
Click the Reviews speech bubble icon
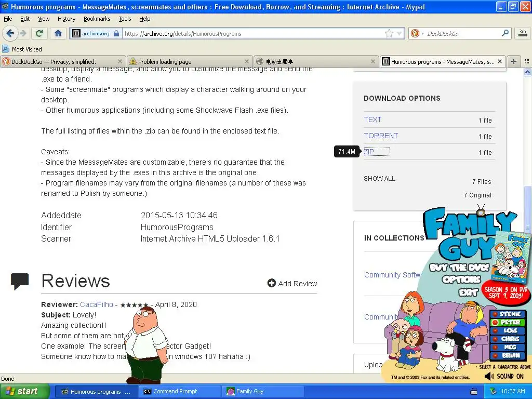tap(20, 281)
